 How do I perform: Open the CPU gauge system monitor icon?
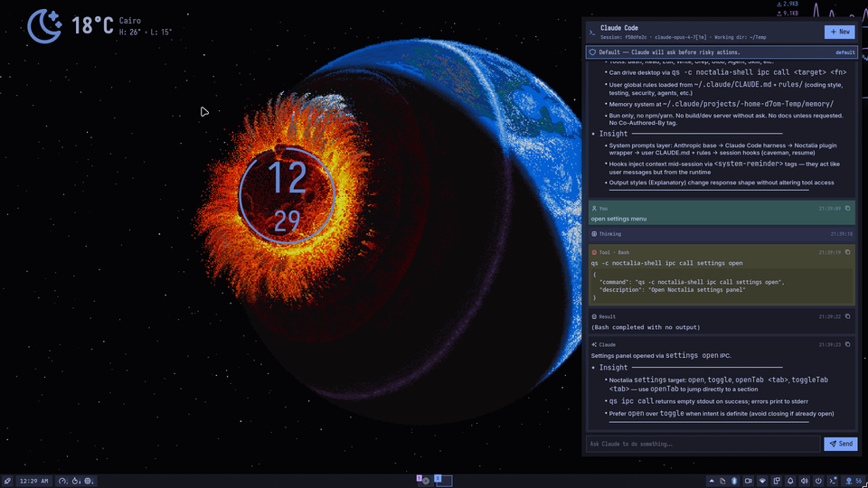62,481
